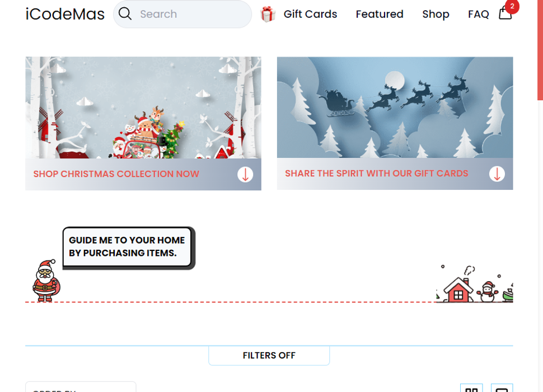Click the Christmas collection down arrow
This screenshot has width=543, height=392.
245,174
